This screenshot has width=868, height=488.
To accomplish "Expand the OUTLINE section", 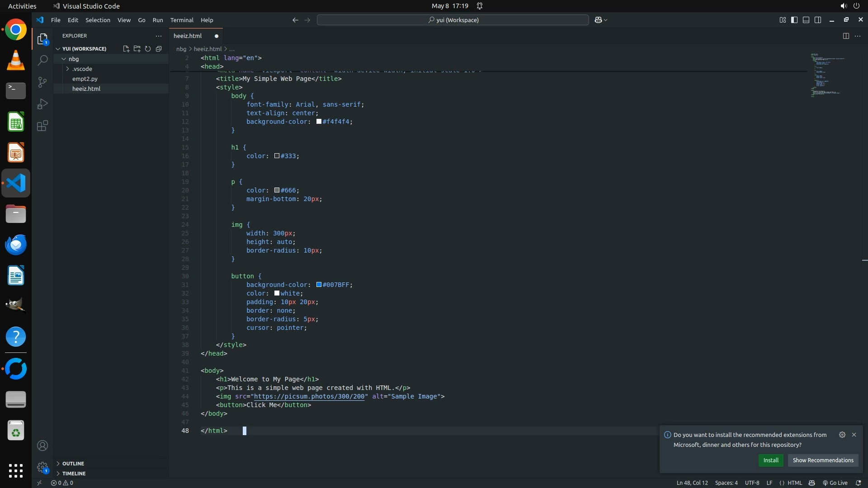I will click(x=73, y=464).
